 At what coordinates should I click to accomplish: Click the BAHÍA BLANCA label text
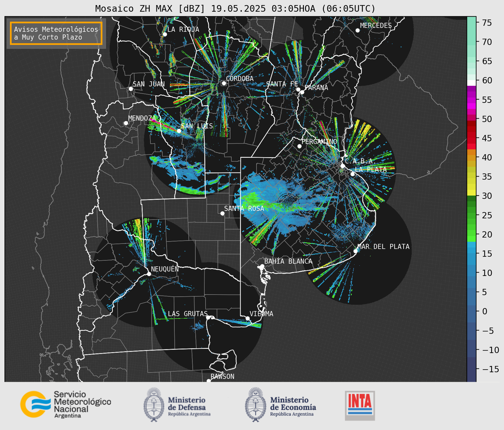tap(288, 261)
